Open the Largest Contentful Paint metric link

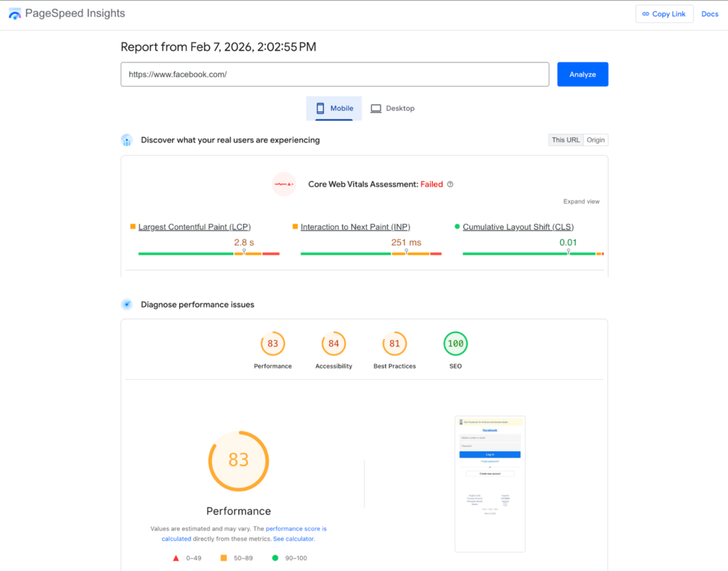(x=194, y=226)
